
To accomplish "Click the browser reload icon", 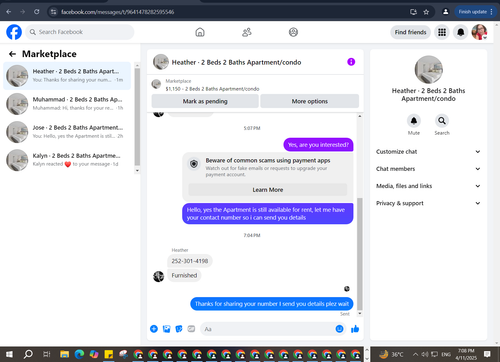I will click(37, 12).
